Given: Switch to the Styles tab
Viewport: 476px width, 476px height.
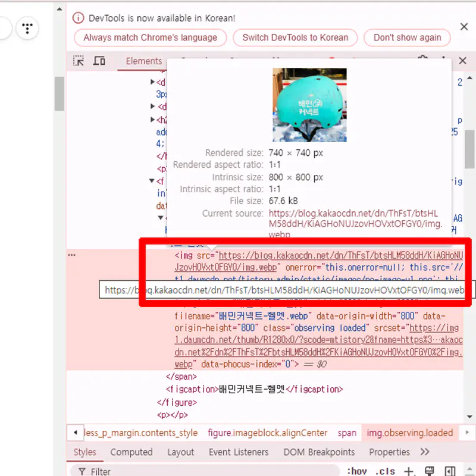Looking at the screenshot, I should pos(84,452).
